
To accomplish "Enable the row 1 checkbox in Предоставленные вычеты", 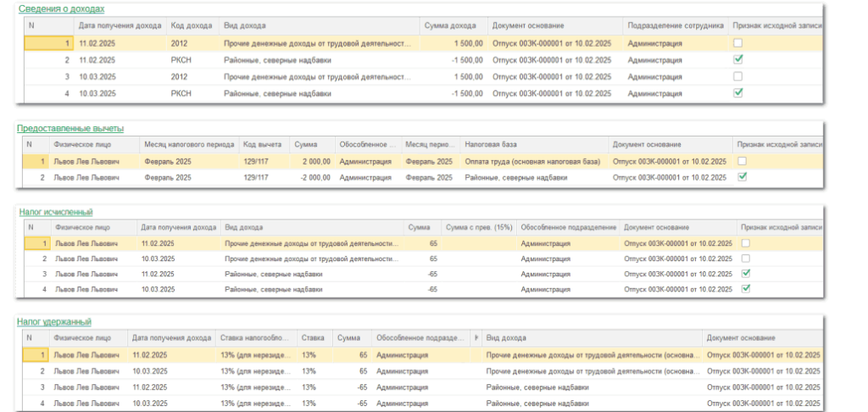I will point(743,161).
